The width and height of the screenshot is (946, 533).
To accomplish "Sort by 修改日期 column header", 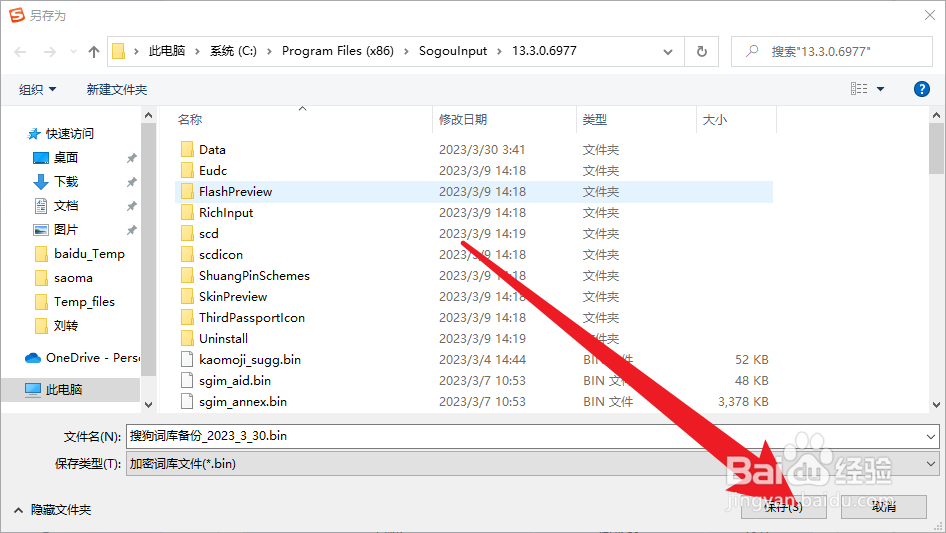I will tap(463, 120).
